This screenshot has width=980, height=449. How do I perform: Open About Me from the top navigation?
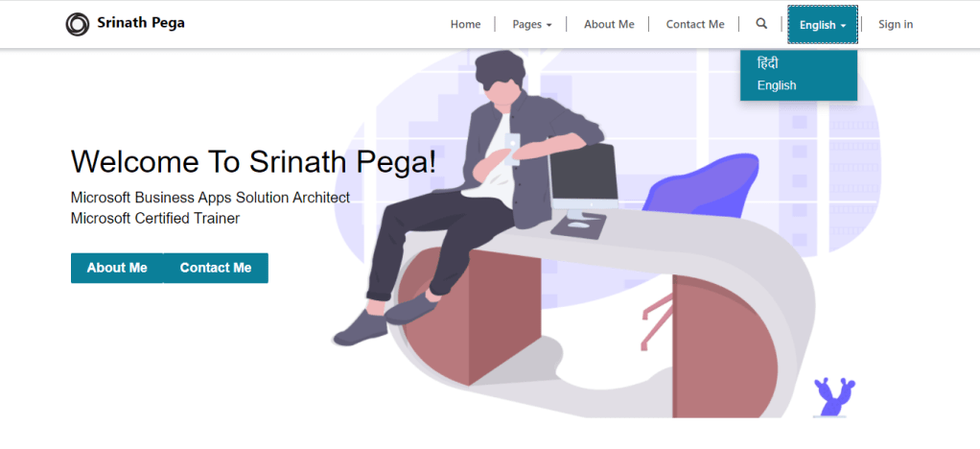pyautogui.click(x=609, y=24)
